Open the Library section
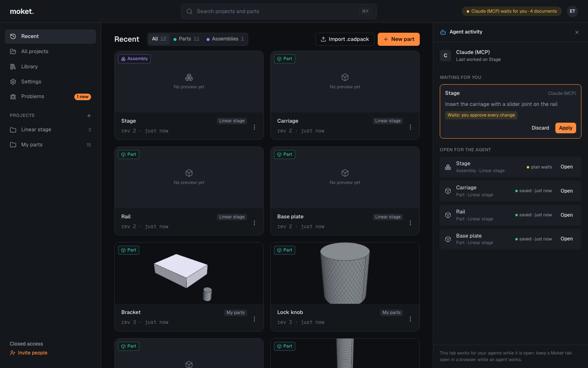This screenshot has height=368, width=588. (50, 67)
